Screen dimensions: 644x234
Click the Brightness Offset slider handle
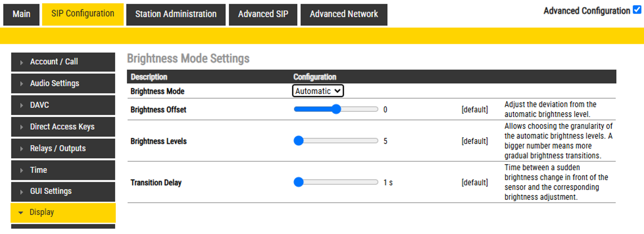[337, 109]
